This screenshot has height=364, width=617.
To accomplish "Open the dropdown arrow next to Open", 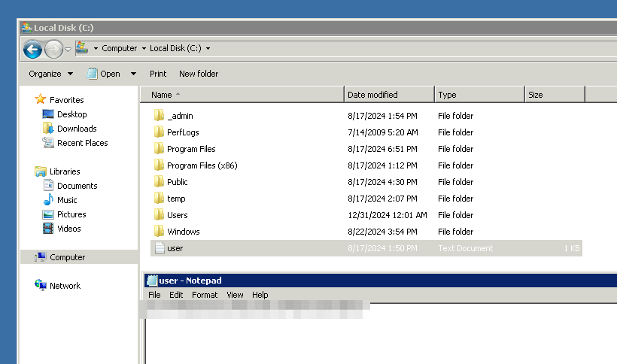I will (133, 74).
